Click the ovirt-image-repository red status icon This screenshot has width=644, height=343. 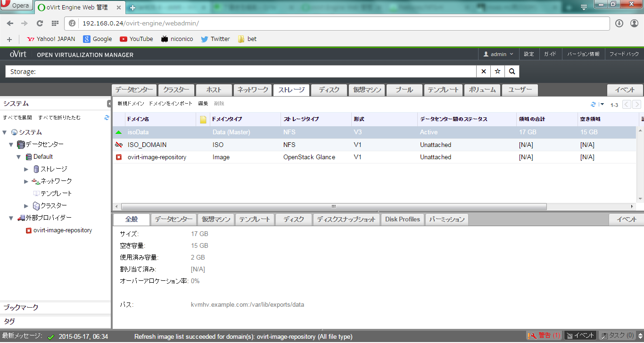point(118,157)
